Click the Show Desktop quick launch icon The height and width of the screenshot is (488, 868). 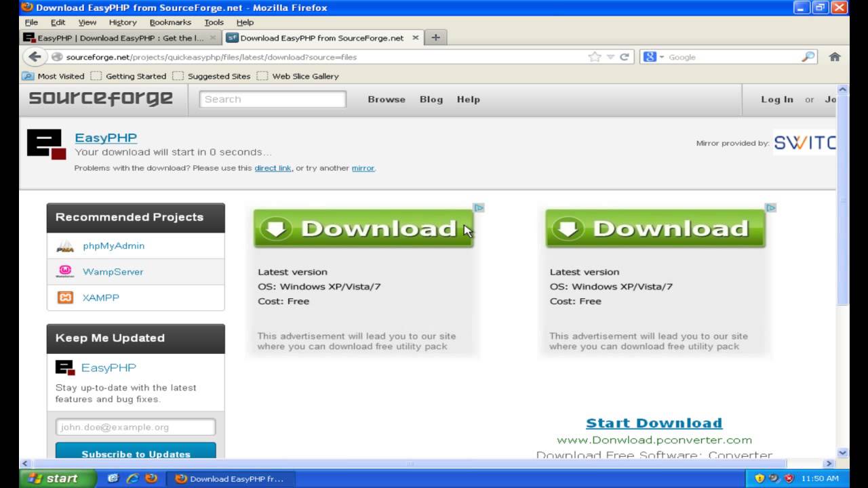pos(113,479)
